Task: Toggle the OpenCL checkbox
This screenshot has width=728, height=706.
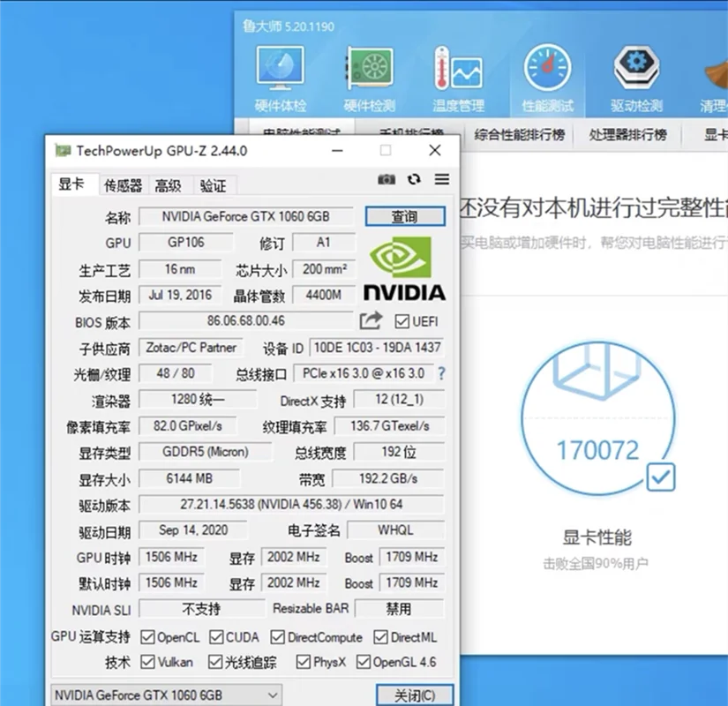Action: point(148,637)
